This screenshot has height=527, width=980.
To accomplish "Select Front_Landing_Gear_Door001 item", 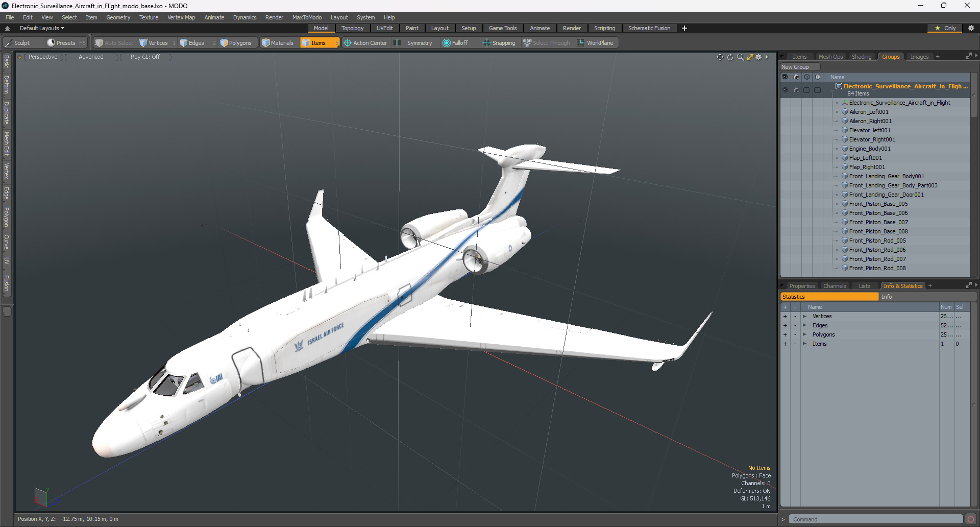I will 887,195.
